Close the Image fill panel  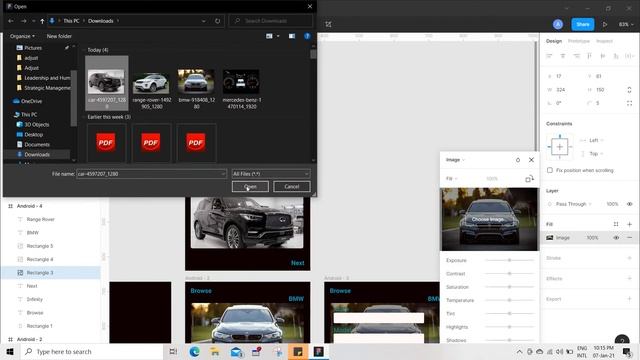pos(531,160)
